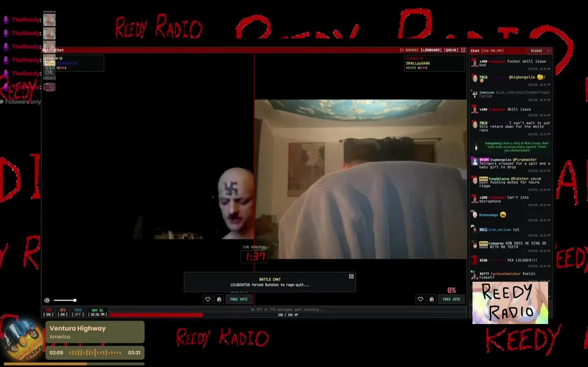Click the America artist name
588x367 pixels.
(x=60, y=336)
